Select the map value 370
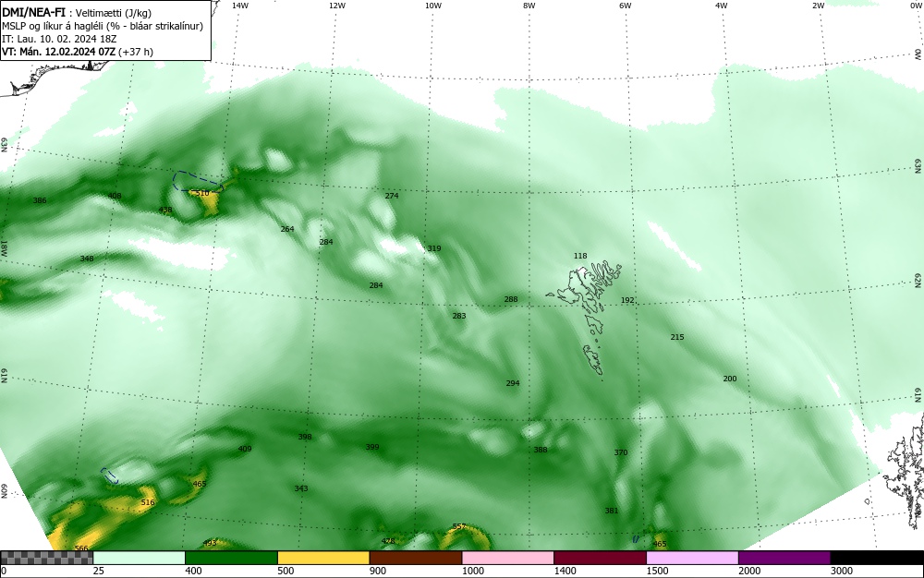The width and height of the screenshot is (924, 578). 621,452
